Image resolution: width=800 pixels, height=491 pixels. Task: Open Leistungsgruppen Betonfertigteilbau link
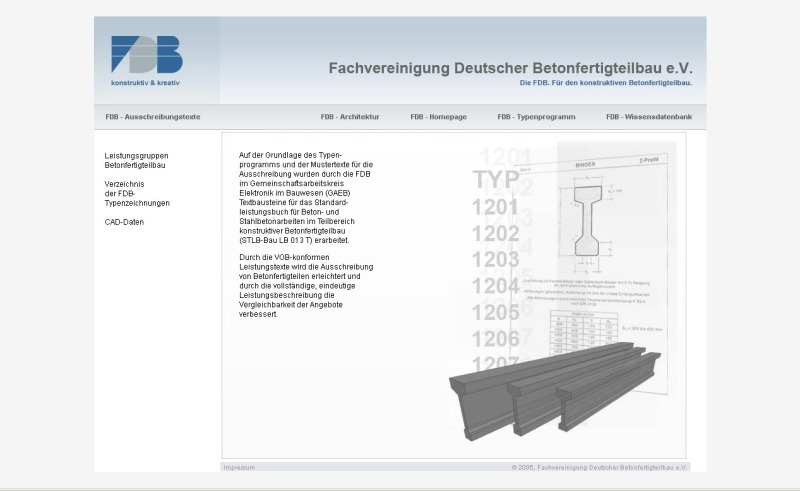pos(136,160)
